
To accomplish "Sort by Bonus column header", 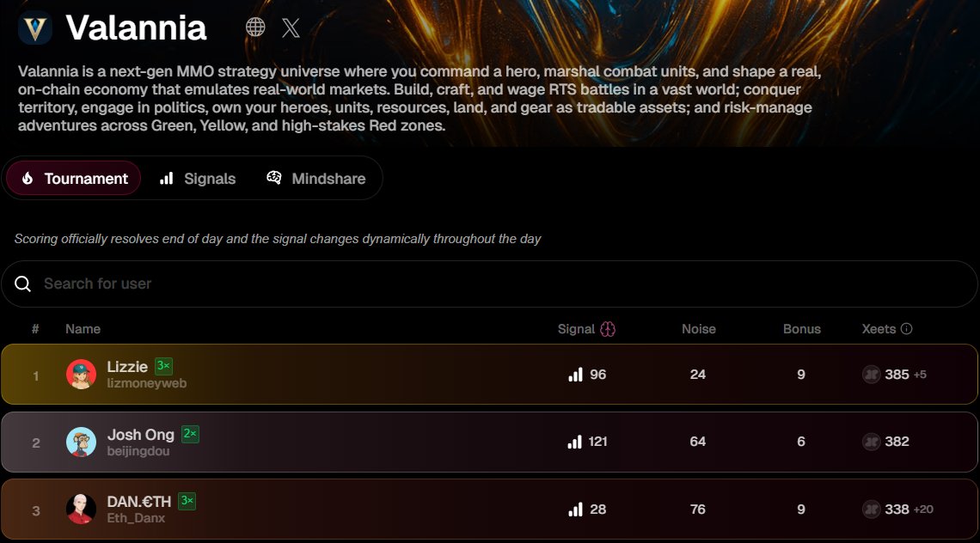I will [802, 329].
